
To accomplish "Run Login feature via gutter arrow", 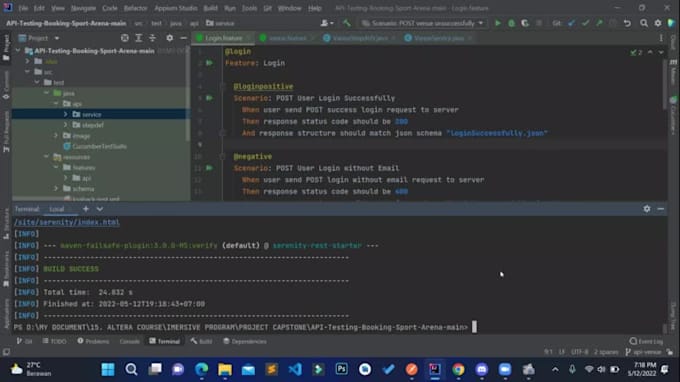I will (x=209, y=63).
